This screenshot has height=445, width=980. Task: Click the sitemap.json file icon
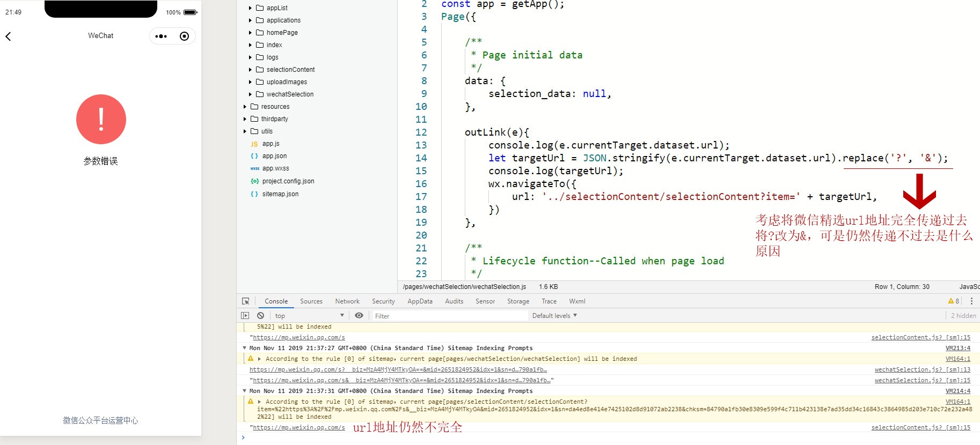pos(254,194)
